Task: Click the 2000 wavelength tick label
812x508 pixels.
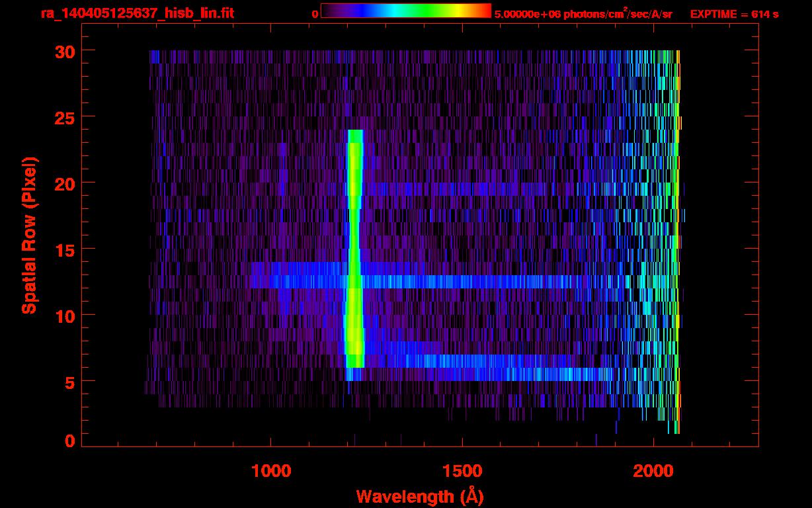Action: pyautogui.click(x=654, y=470)
